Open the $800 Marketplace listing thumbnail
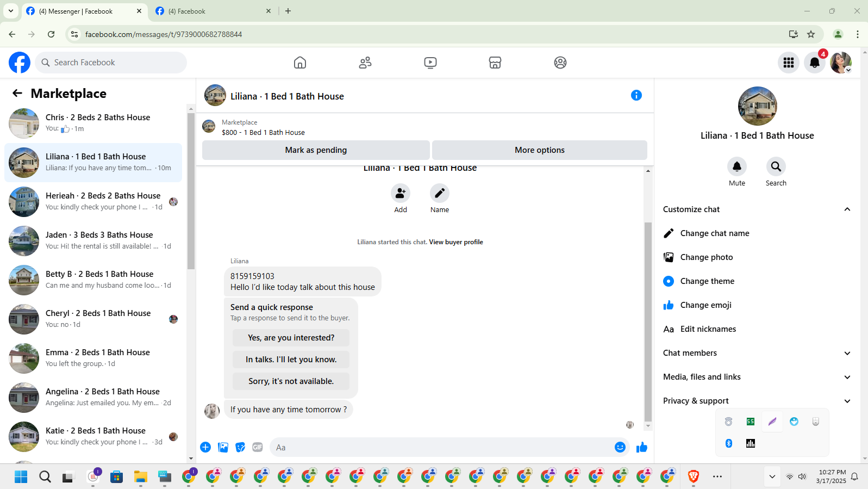 209,127
